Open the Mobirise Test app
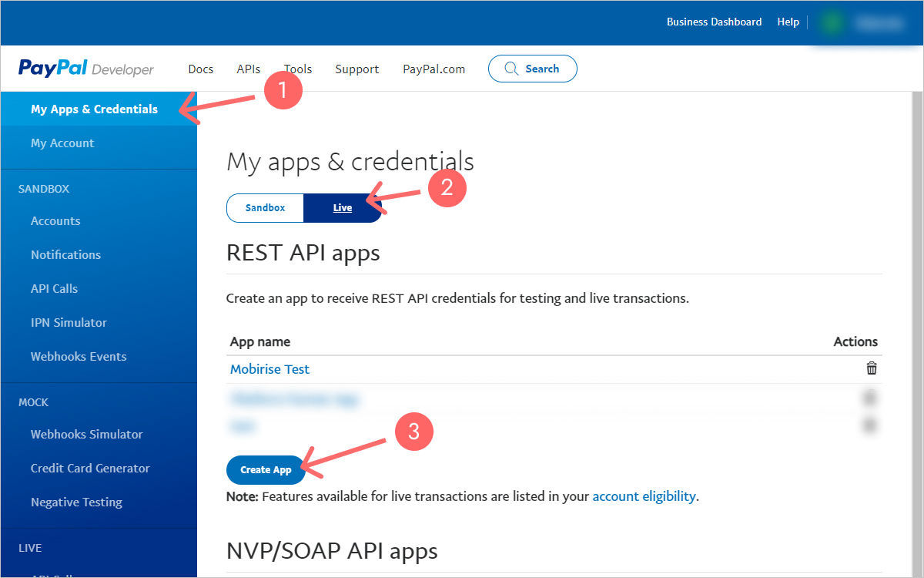924x578 pixels. [269, 369]
